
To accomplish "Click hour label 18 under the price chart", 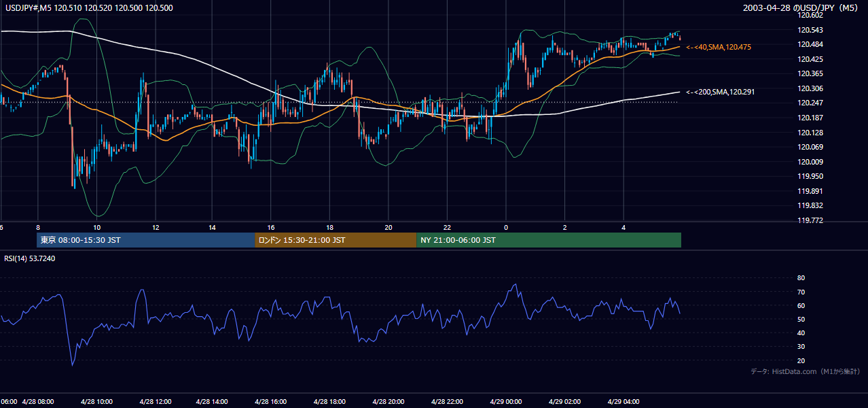I will (329, 227).
